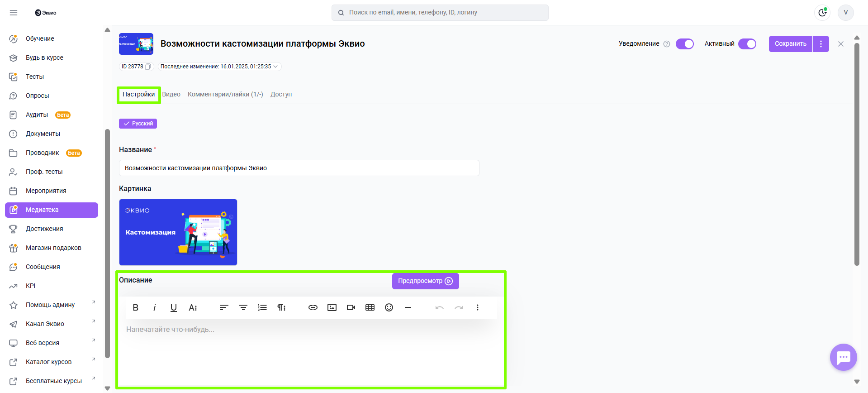The width and height of the screenshot is (868, 393).
Task: Insert link using the editor toolbar
Action: point(313,307)
